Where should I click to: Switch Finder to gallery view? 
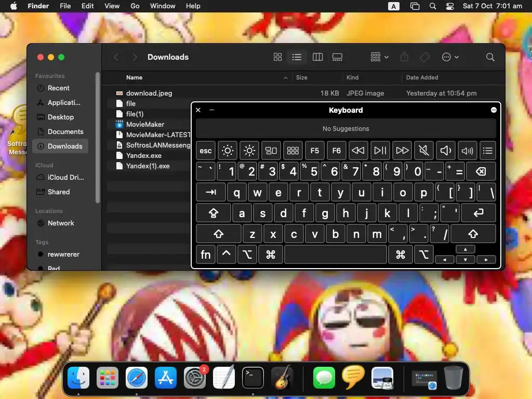(x=337, y=57)
